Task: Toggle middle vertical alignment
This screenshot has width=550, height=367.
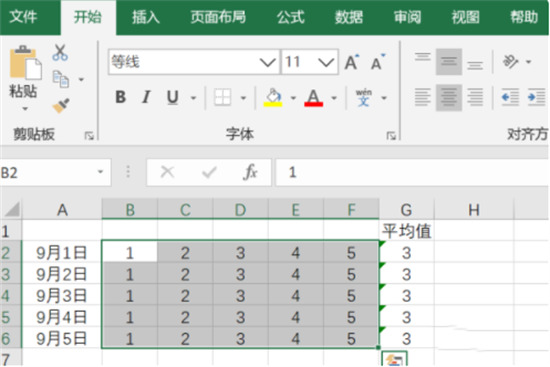Action: (x=449, y=62)
